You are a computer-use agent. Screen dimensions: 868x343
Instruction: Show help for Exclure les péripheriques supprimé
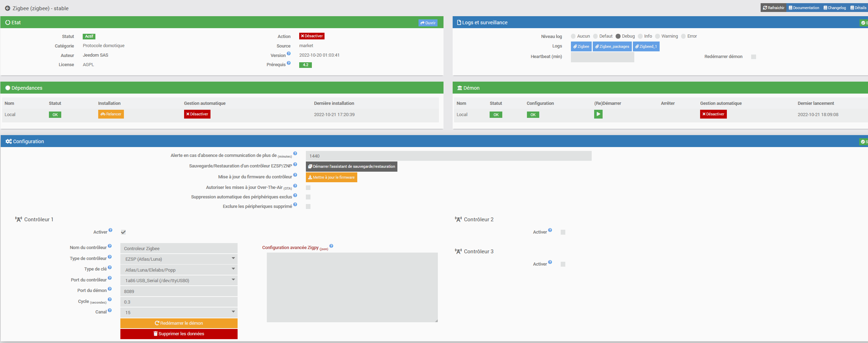point(295,204)
